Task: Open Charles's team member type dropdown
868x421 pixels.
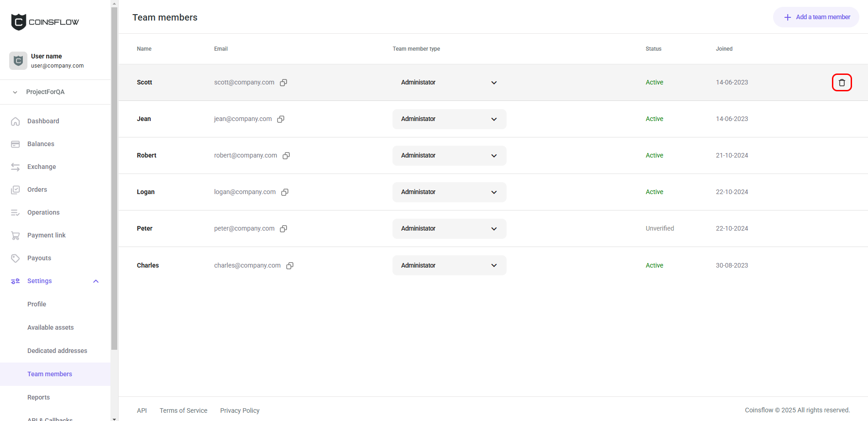Action: click(x=449, y=265)
